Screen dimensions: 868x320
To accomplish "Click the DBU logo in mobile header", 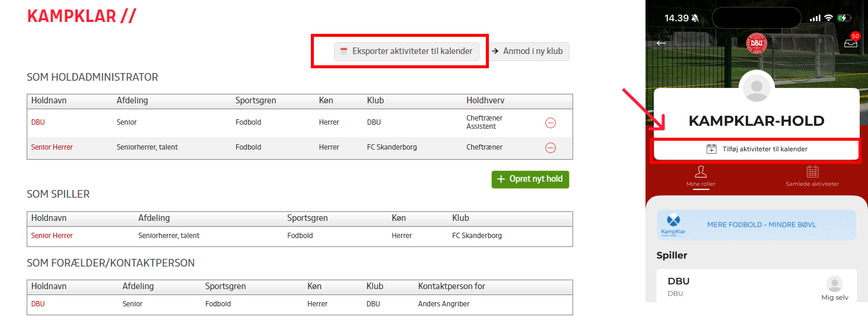I will (x=756, y=43).
